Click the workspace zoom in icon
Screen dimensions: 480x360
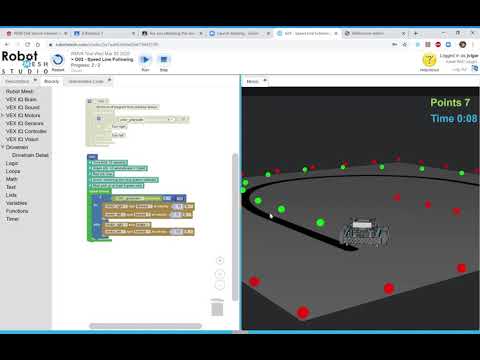220,274
